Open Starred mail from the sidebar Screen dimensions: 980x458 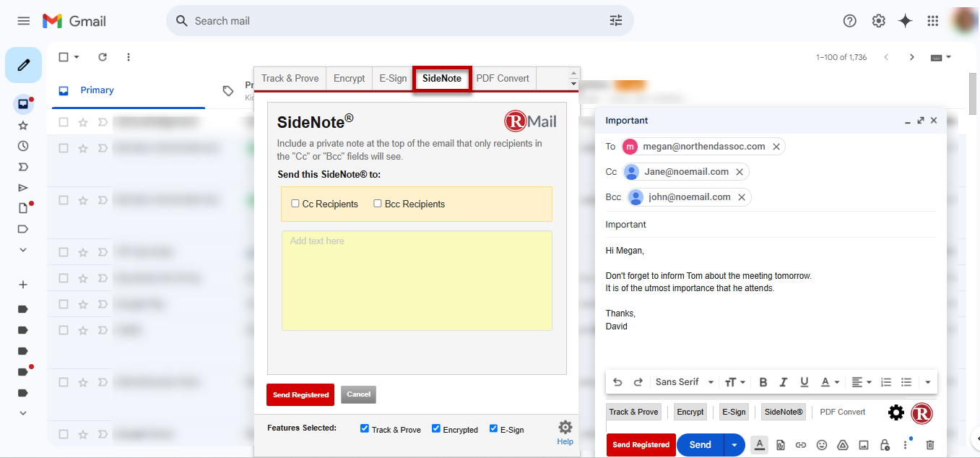23,125
